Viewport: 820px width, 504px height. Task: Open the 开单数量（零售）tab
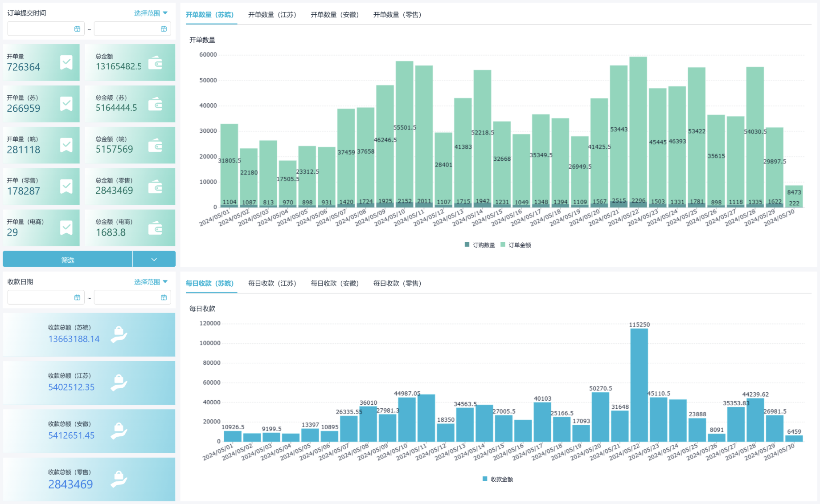click(x=397, y=15)
